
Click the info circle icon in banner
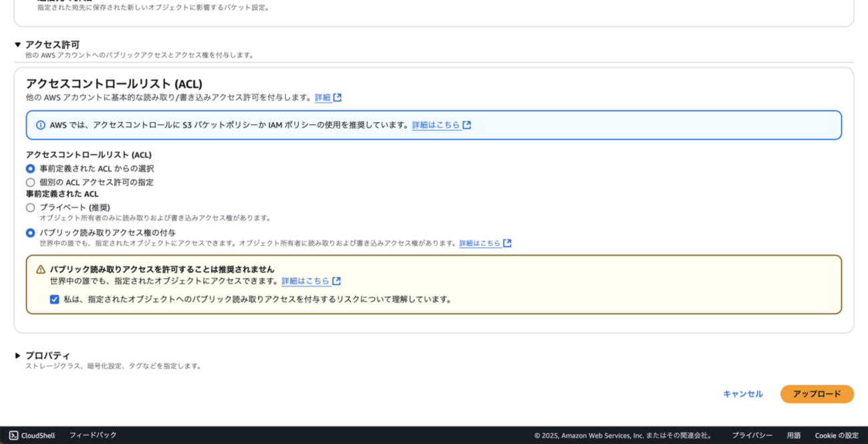41,125
